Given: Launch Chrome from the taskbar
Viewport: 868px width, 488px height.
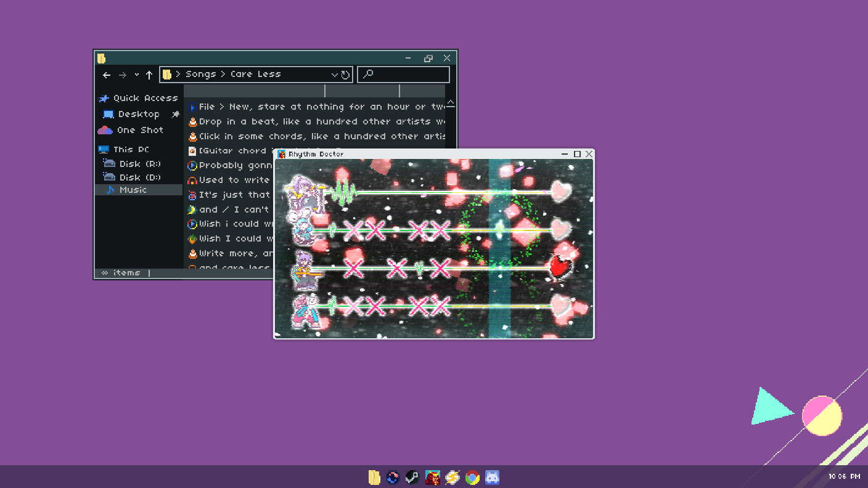Looking at the screenshot, I should coord(472,478).
